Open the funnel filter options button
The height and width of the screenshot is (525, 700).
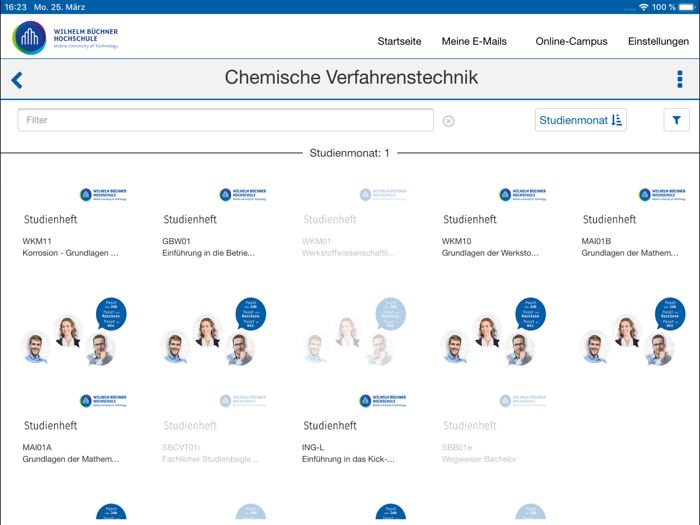click(x=676, y=120)
